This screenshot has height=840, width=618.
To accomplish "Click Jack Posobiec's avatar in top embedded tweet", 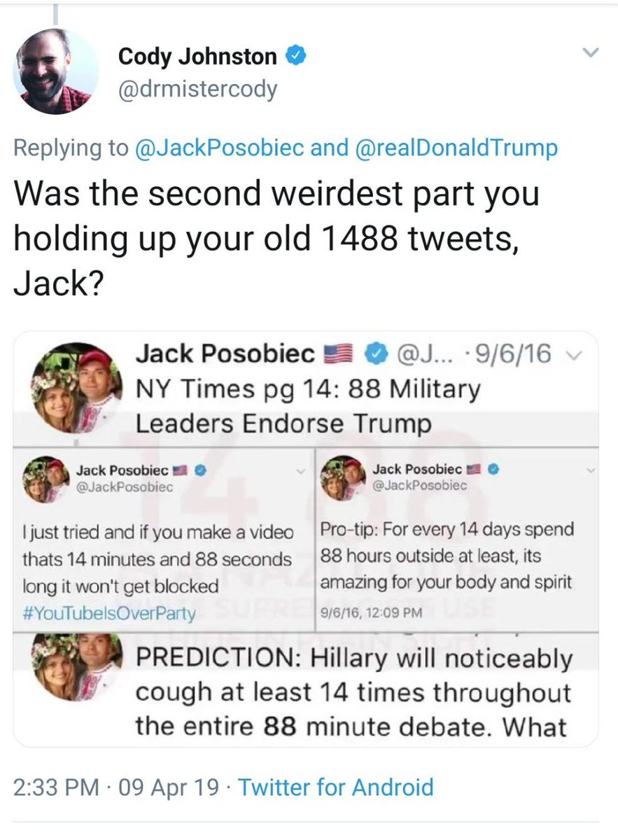I will tap(73, 387).
